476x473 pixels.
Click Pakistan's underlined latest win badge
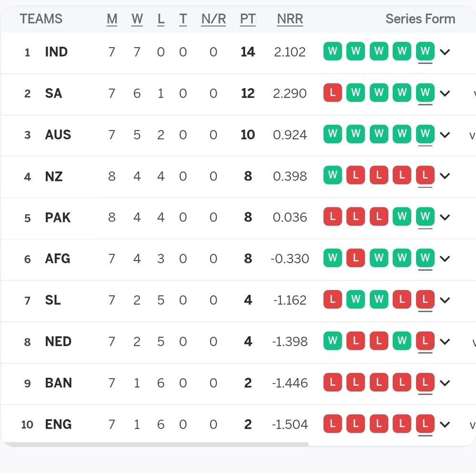coord(425,217)
